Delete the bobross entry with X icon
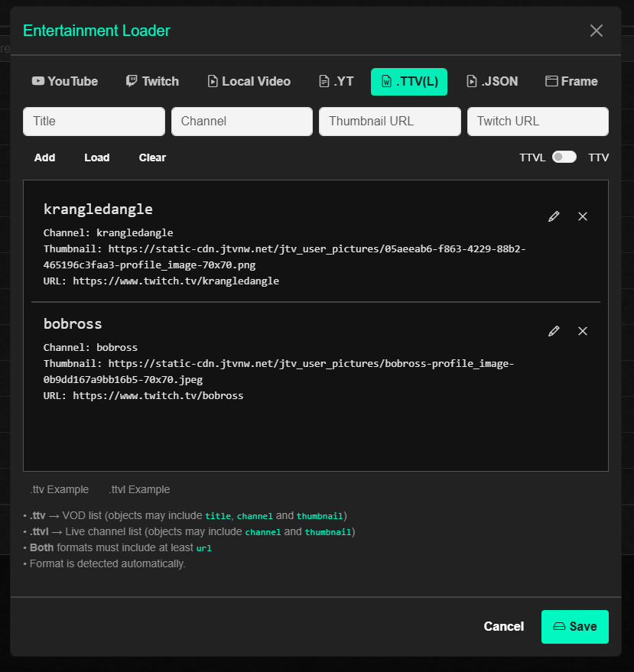This screenshot has height=672, width=634. (583, 331)
